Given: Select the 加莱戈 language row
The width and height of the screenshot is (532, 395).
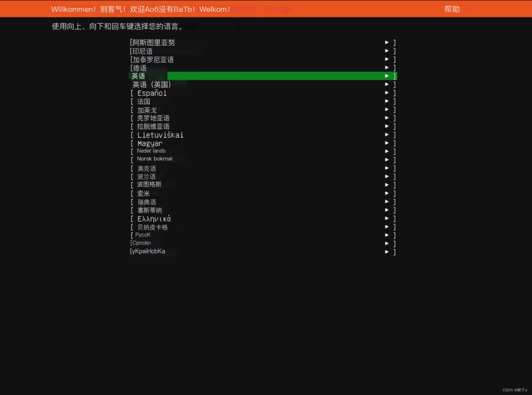Looking at the screenshot, I should click(x=263, y=110).
